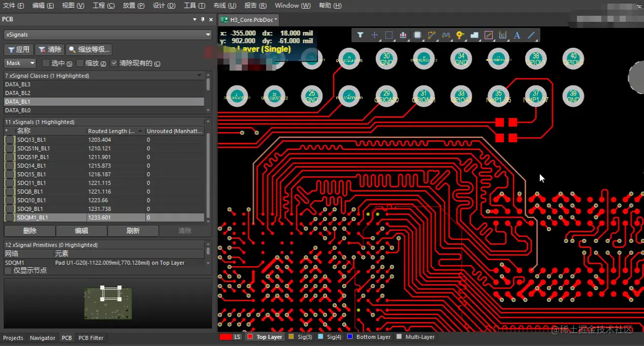This screenshot has width=644, height=346.
Task: Open the 报告 (R) menu
Action: pos(255,6)
